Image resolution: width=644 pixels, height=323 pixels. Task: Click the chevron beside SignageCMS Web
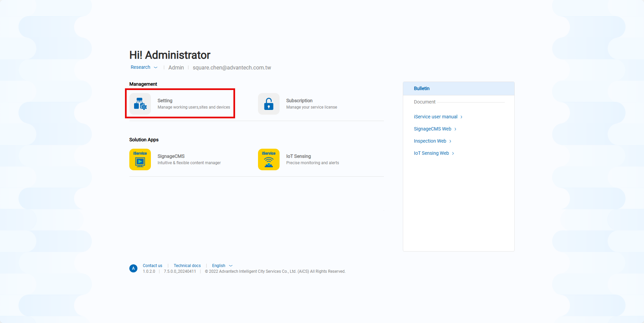coord(455,129)
